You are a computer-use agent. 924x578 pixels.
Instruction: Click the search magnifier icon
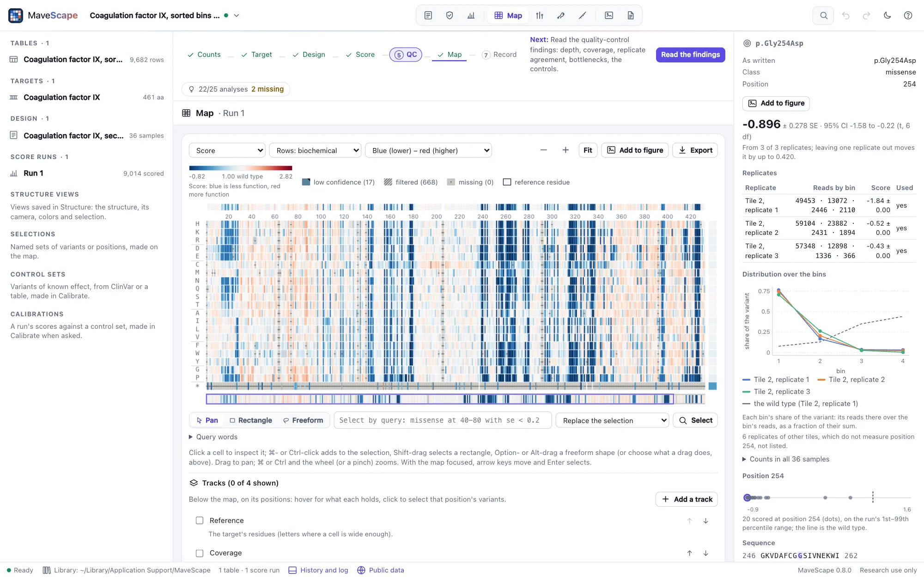823,16
